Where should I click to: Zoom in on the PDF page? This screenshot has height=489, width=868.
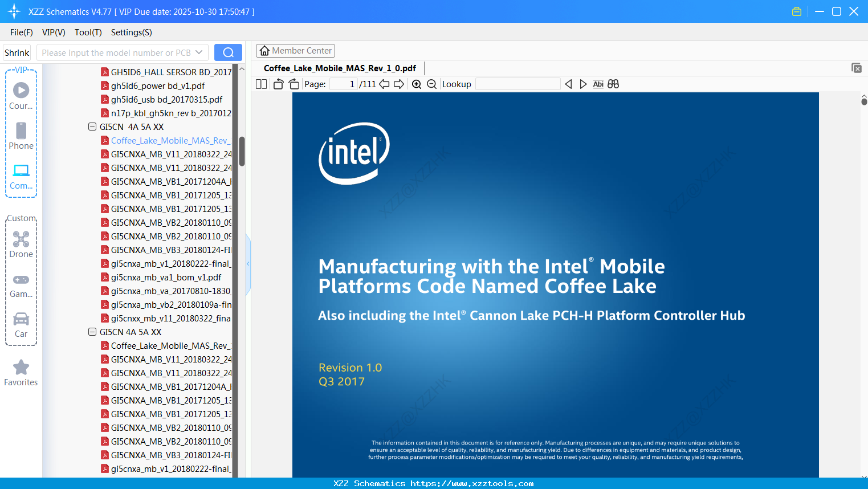click(x=417, y=84)
